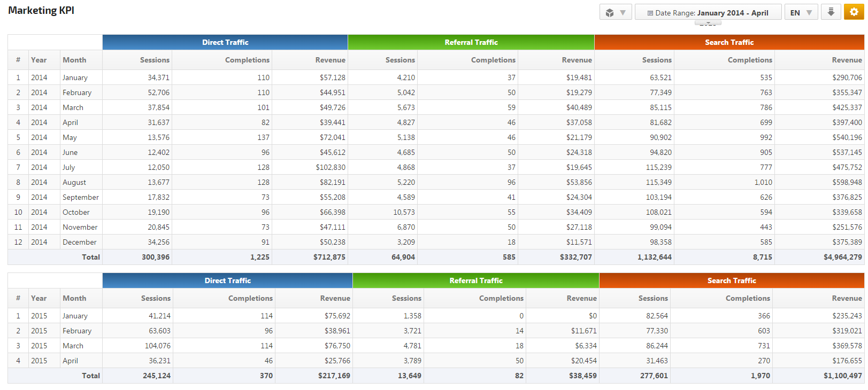Open the cube menu dropdown arrow

coord(623,13)
